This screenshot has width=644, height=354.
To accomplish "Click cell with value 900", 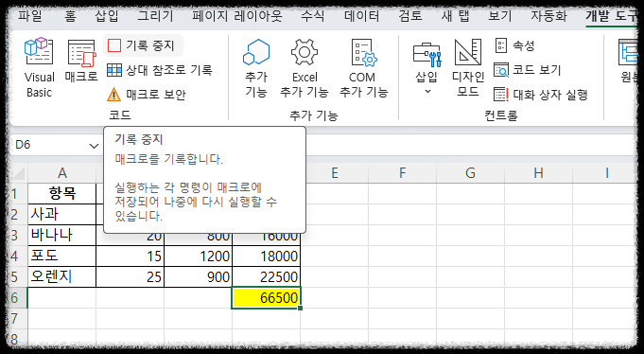I will point(199,276).
